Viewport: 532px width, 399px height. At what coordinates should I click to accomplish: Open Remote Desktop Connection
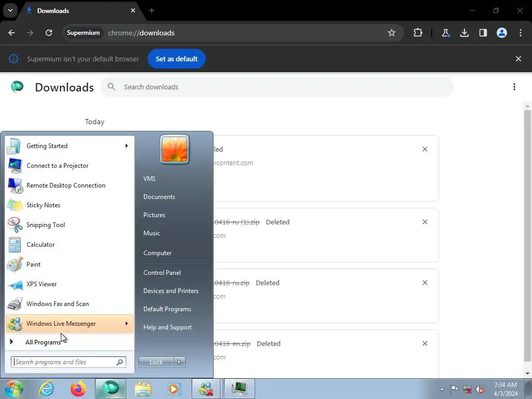click(x=69, y=185)
